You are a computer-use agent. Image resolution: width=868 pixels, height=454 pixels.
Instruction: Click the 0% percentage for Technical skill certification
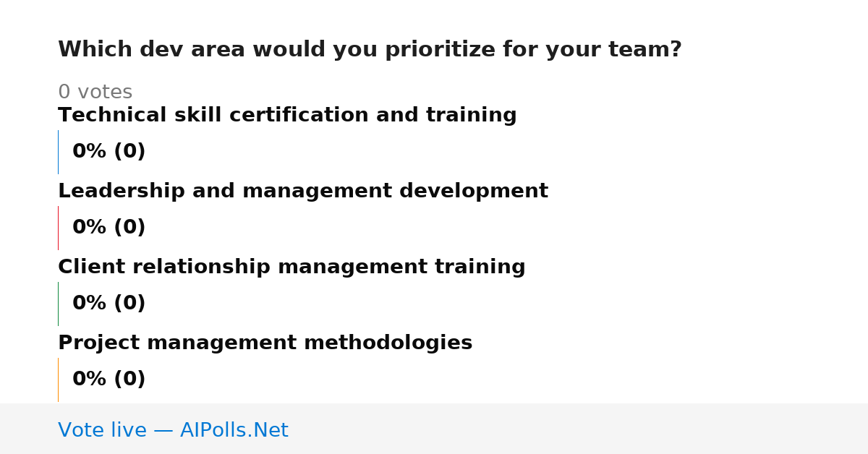[90, 152]
